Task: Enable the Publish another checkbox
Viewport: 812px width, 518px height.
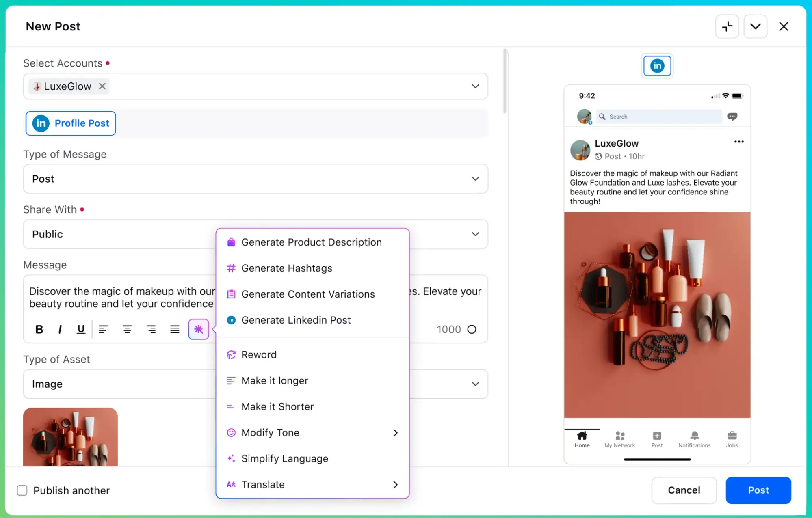Action: click(22, 490)
